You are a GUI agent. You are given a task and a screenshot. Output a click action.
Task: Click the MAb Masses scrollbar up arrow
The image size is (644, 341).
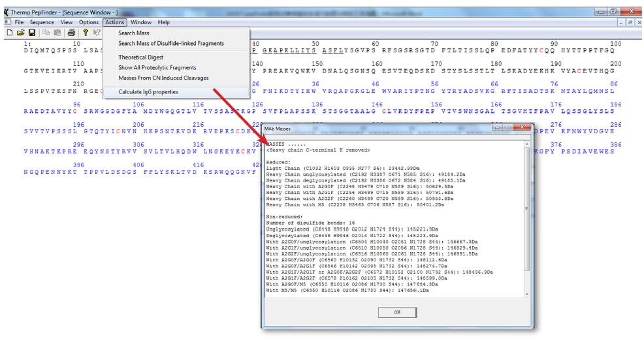click(526, 144)
